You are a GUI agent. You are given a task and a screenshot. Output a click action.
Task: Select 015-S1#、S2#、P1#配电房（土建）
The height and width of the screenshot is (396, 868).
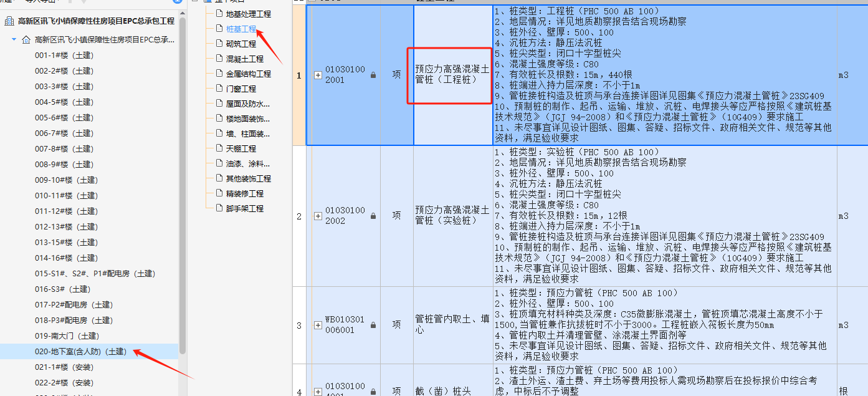tap(95, 274)
